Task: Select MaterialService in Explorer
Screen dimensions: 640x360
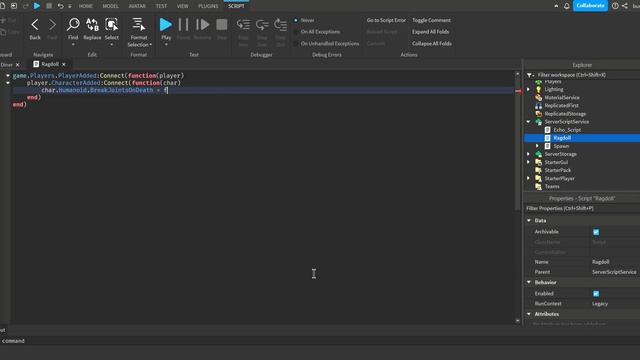Action: [562, 98]
